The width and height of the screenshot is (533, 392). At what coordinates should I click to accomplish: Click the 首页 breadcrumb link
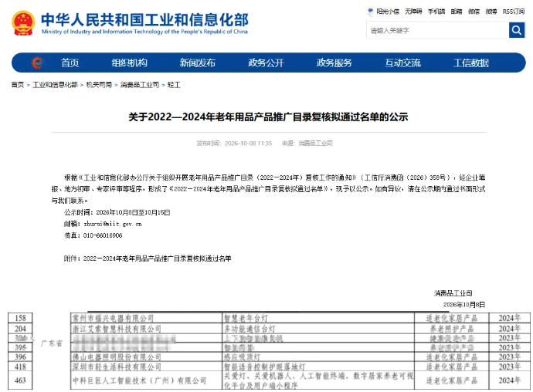[18, 85]
